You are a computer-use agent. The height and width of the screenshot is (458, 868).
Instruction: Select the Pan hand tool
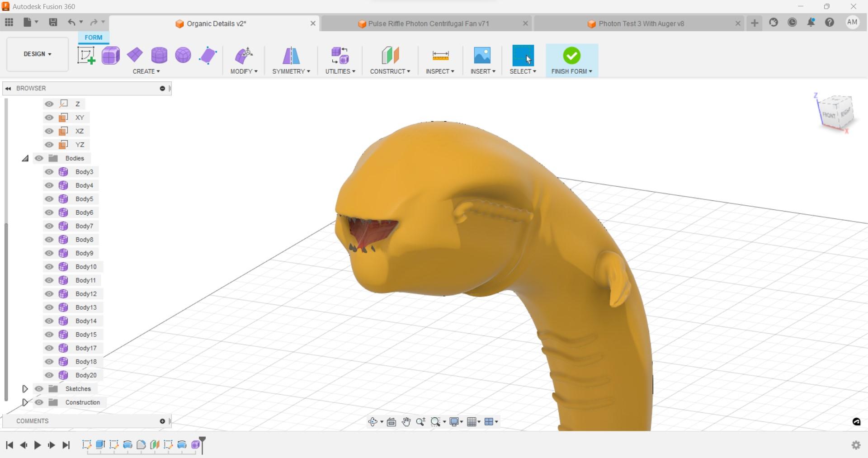(406, 422)
